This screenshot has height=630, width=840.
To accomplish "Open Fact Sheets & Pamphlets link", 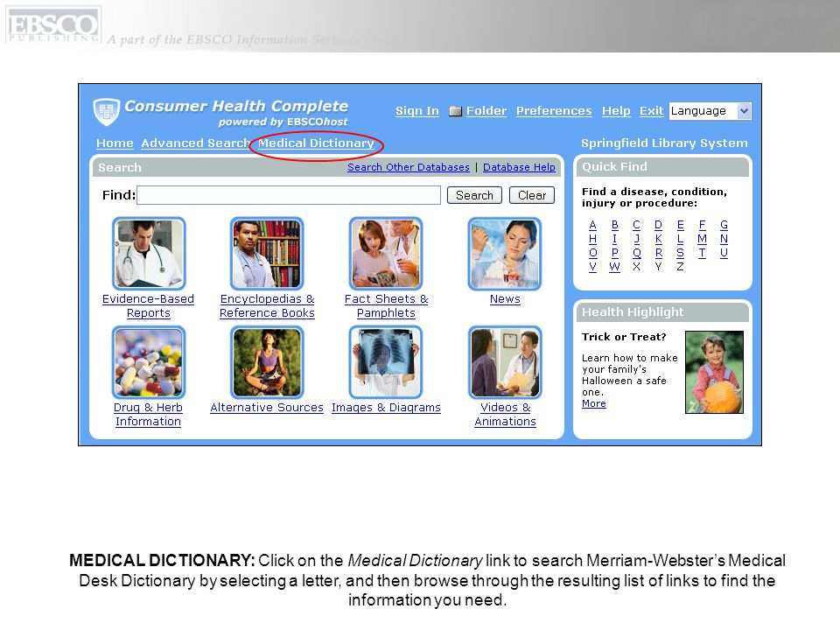I will click(386, 306).
